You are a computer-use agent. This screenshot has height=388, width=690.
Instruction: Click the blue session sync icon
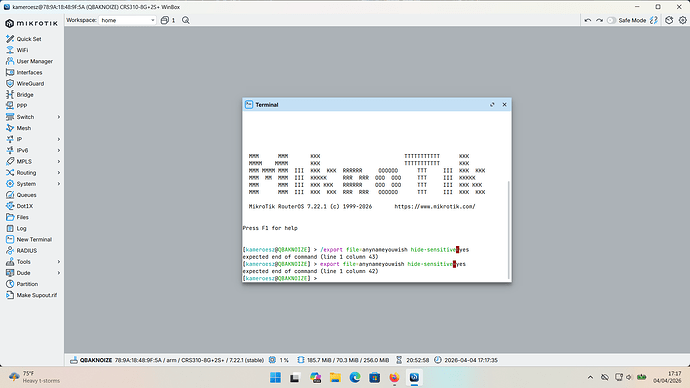654,20
